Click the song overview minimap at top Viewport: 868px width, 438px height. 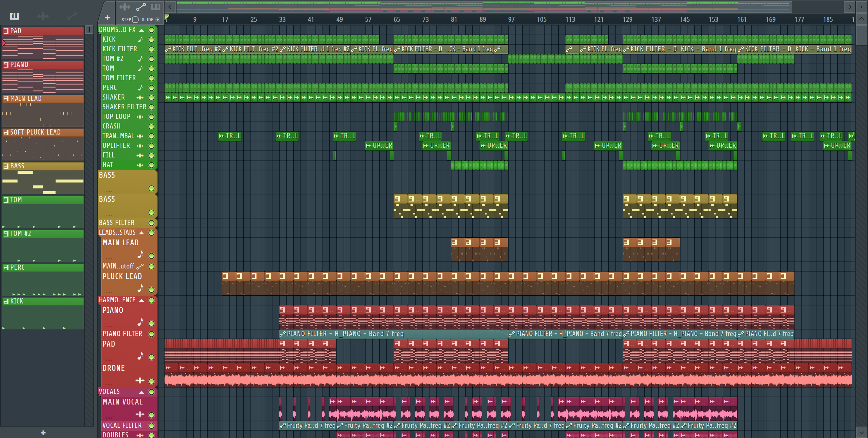tap(484, 6)
